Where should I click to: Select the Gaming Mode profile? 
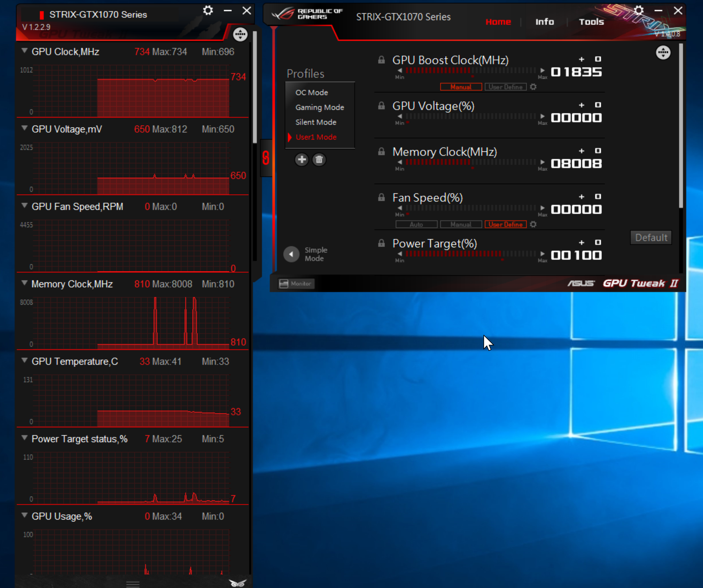pyautogui.click(x=319, y=108)
